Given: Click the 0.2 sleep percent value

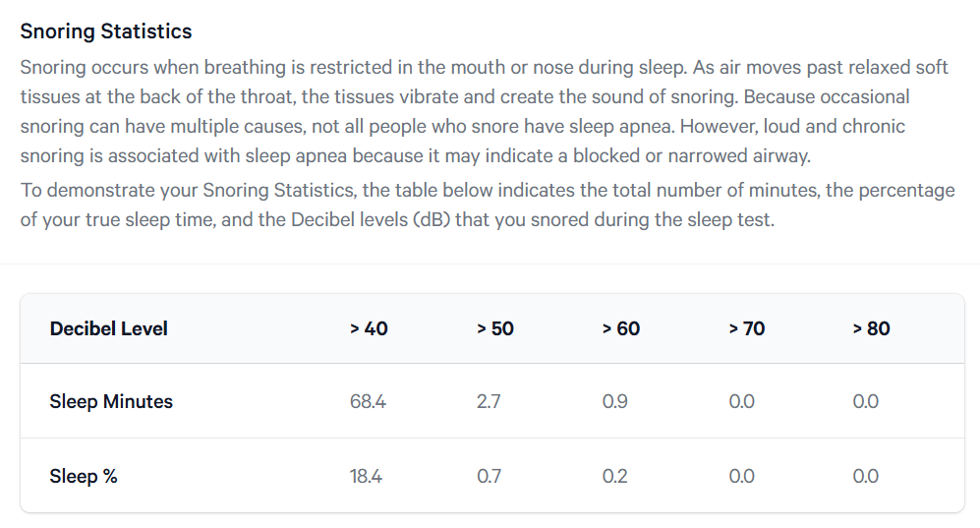Looking at the screenshot, I should (615, 476).
